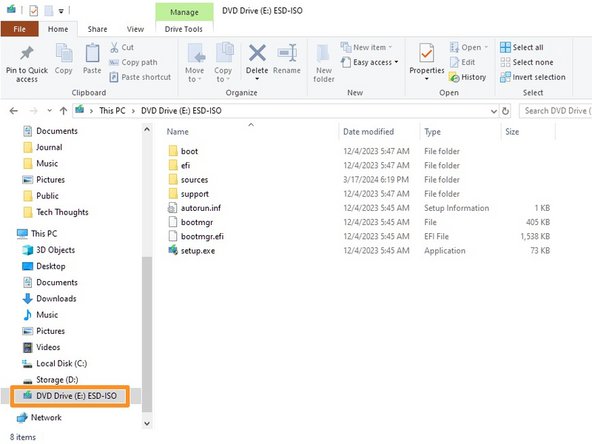Screen dimensions: 592x444
Task: Click DVD Drive (E:) ESD-ISO breadcrumb
Action: 181,111
